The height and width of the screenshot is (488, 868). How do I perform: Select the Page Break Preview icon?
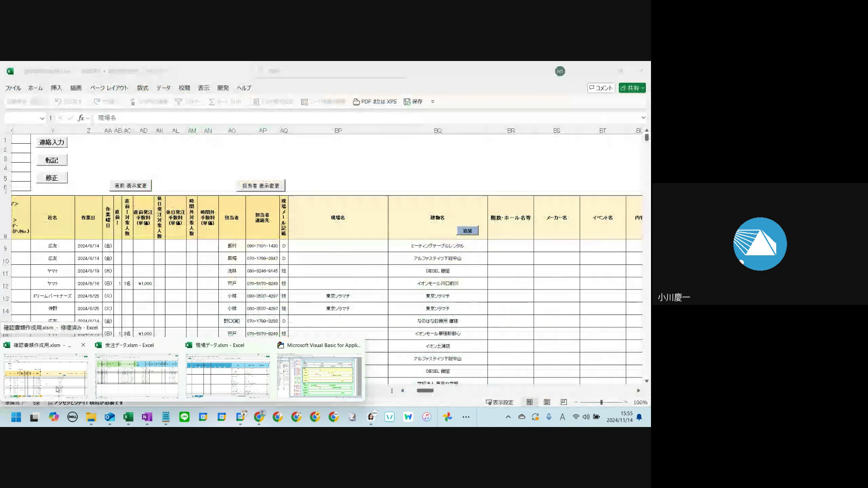point(564,402)
